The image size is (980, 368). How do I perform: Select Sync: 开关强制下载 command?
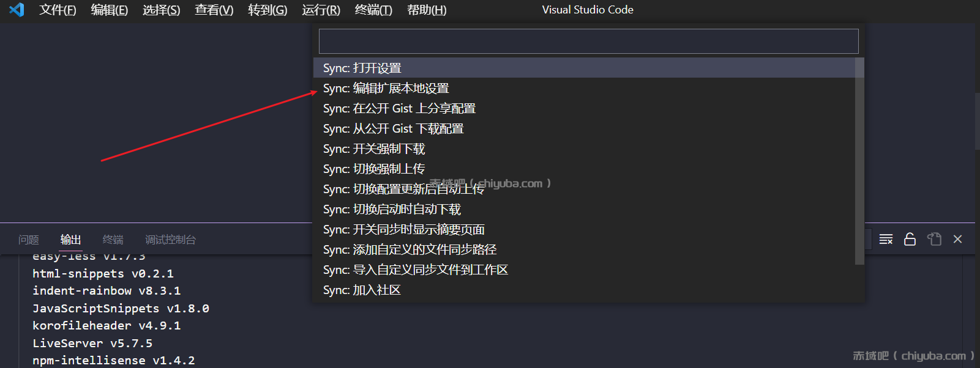(x=584, y=149)
